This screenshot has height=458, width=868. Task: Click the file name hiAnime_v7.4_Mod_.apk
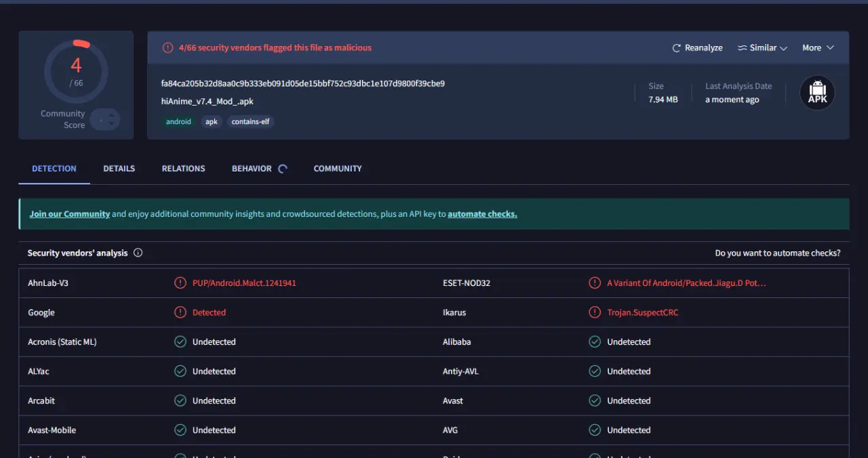point(208,102)
